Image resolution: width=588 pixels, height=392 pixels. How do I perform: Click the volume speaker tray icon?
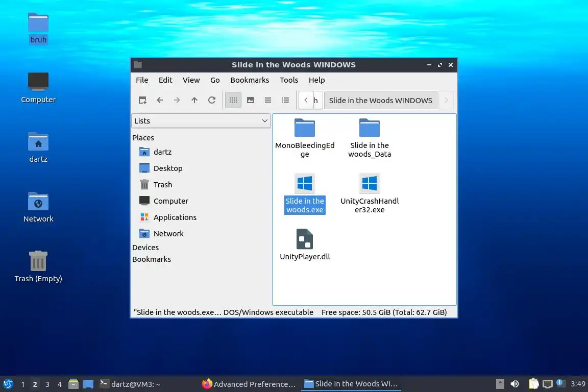pyautogui.click(x=515, y=384)
